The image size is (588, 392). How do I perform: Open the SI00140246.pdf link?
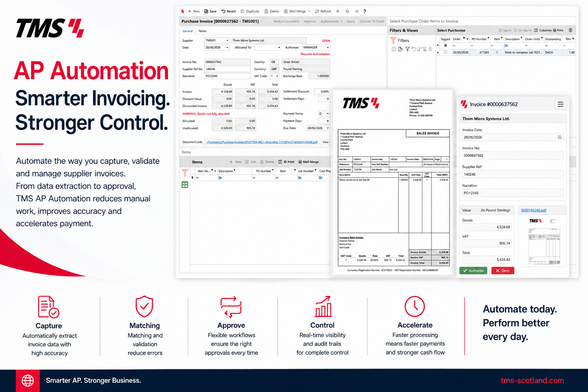[x=534, y=210]
